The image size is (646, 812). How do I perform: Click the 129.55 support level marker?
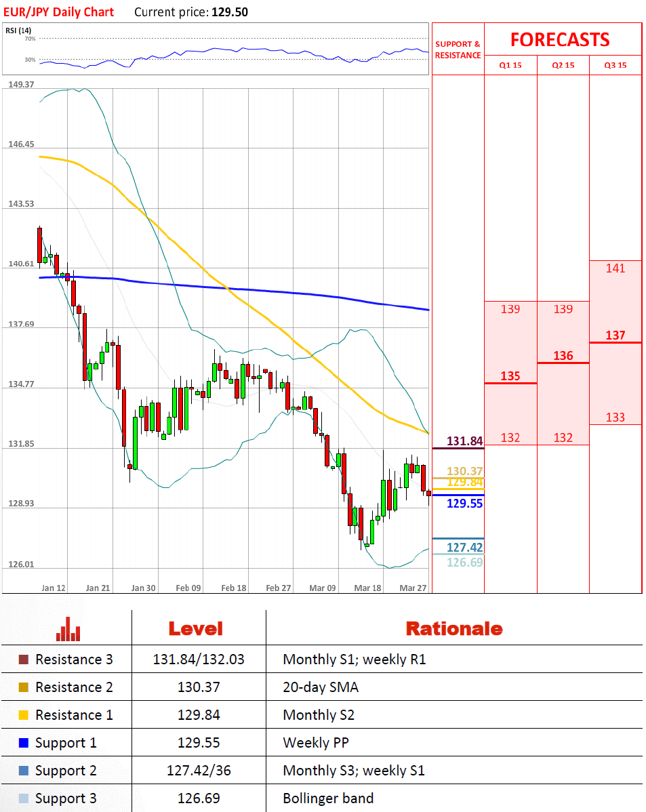point(465,504)
